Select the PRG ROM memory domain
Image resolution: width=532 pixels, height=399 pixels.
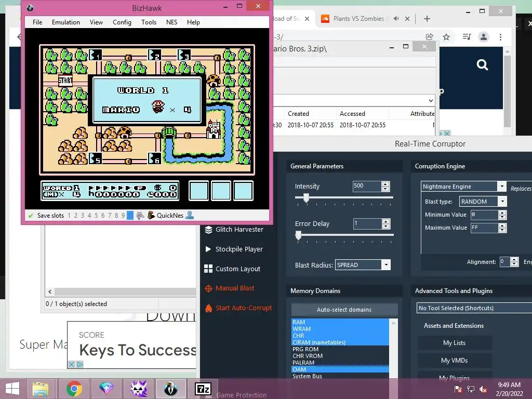click(340, 349)
